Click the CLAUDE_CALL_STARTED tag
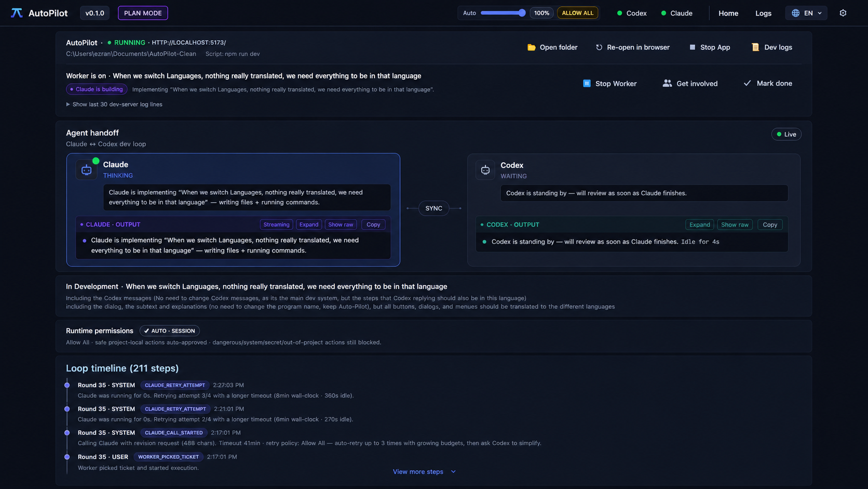Viewport: 868px width, 489px height. tap(173, 433)
